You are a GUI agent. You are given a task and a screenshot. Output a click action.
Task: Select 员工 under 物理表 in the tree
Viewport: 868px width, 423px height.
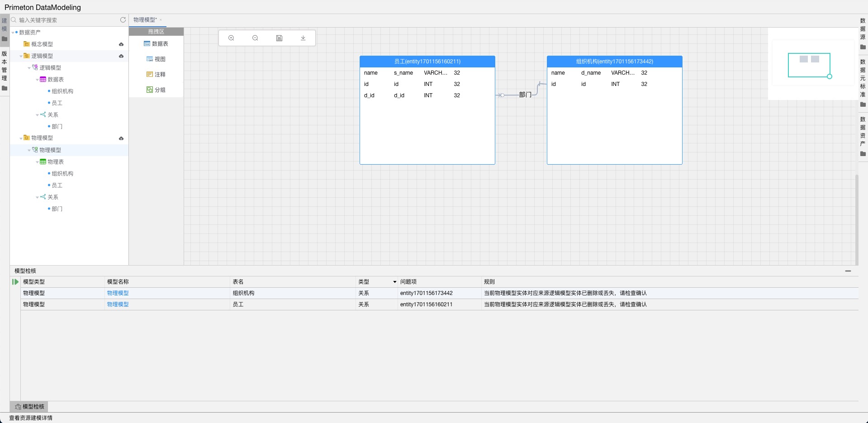click(x=57, y=185)
